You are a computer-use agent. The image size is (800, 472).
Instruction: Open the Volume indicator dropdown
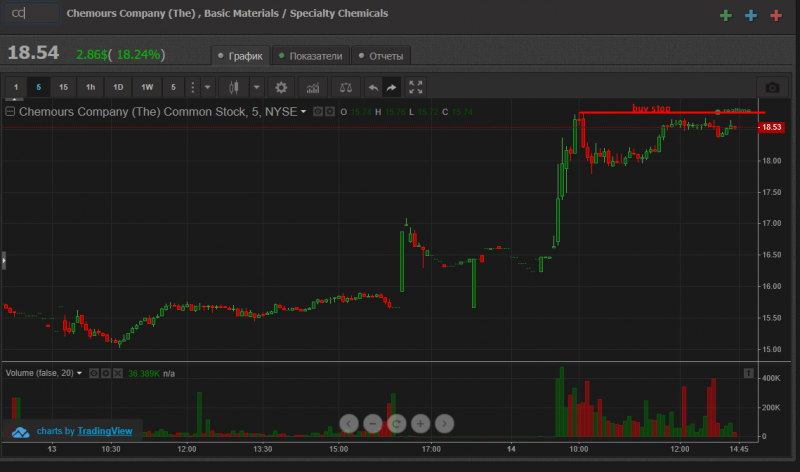[x=80, y=373]
